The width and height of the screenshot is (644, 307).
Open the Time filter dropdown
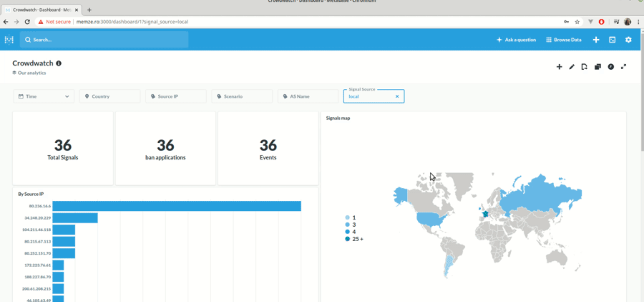44,97
